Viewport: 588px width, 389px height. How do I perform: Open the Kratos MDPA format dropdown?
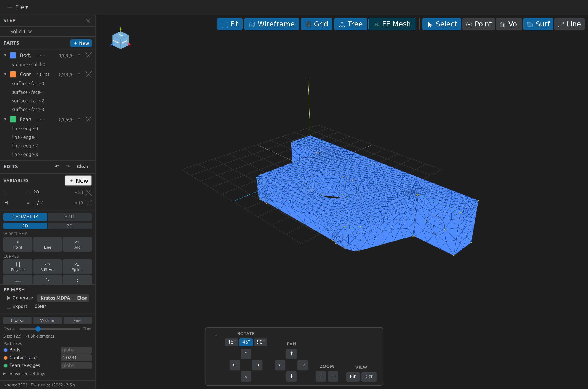(x=63, y=298)
